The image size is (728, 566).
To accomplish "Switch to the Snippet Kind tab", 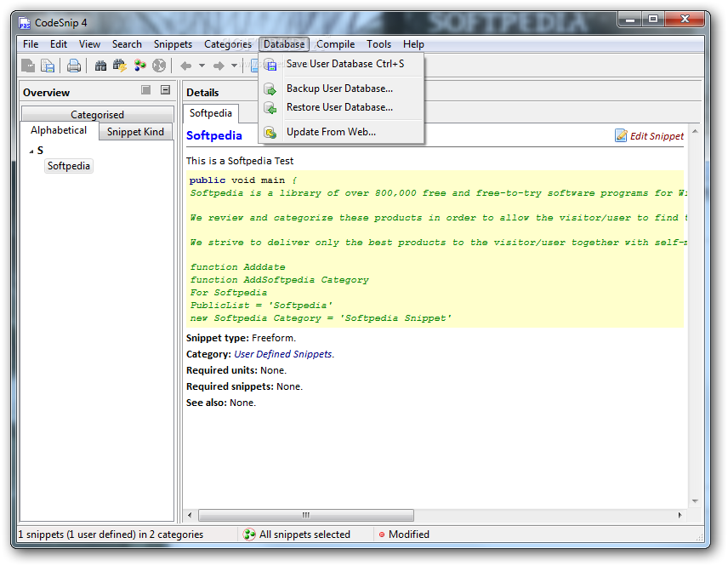I will pos(135,132).
